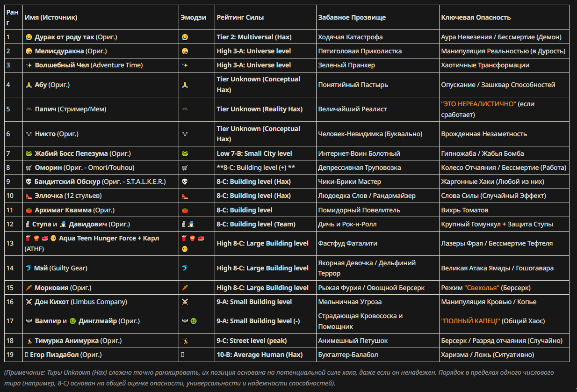
Task: Click "Слова Силы (Случайный Эффект)" cell
Action: click(504, 196)
